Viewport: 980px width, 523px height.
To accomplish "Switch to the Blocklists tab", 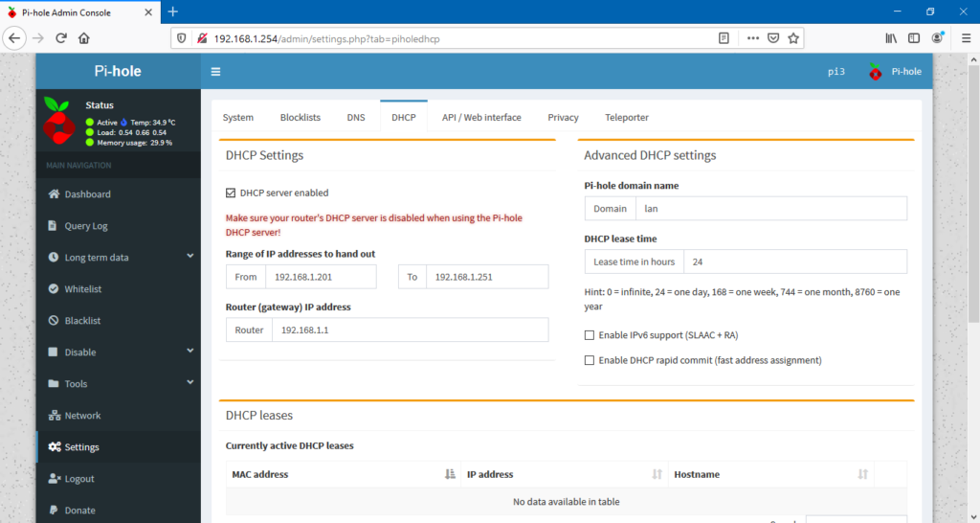I will (x=300, y=117).
